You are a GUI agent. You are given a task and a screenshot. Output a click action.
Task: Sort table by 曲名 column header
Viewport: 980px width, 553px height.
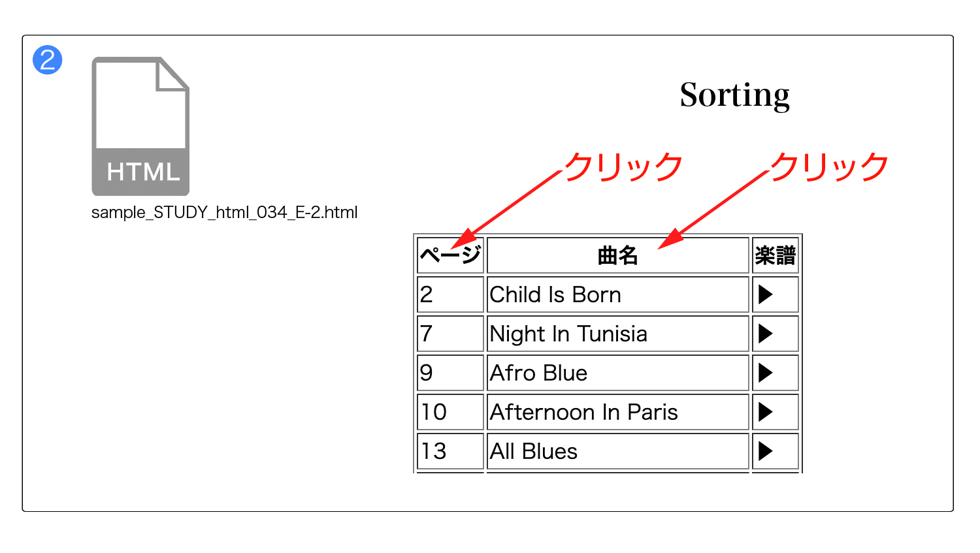pos(618,255)
